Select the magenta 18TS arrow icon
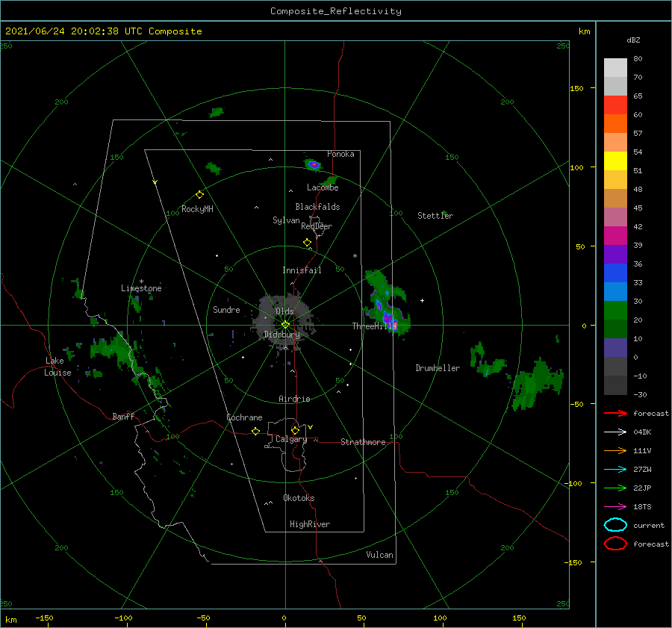This screenshot has height=628, width=672. tap(615, 507)
